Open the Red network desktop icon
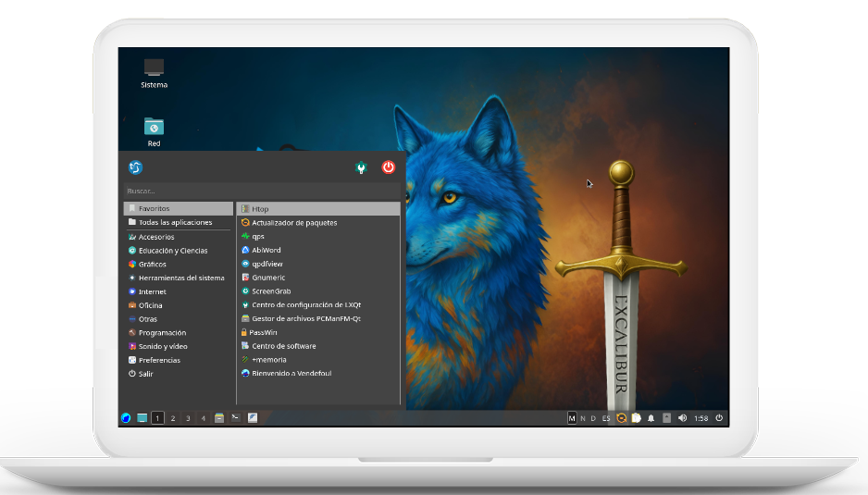868x495 pixels. [x=154, y=127]
